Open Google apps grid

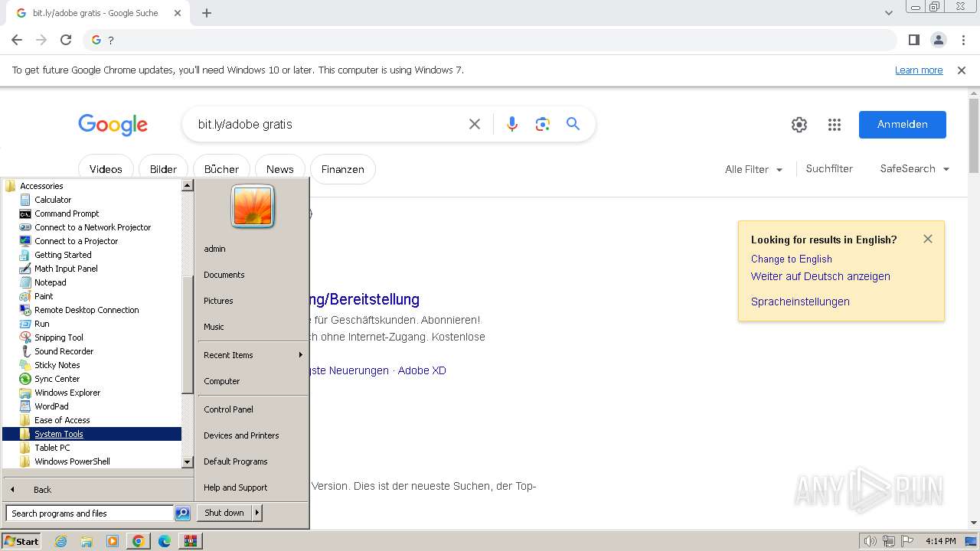(x=835, y=125)
